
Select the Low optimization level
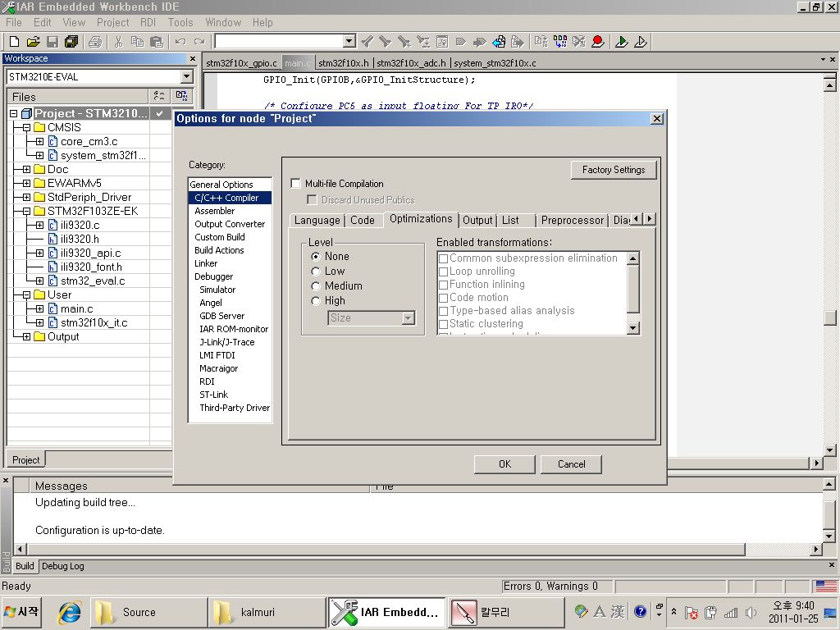click(316, 272)
